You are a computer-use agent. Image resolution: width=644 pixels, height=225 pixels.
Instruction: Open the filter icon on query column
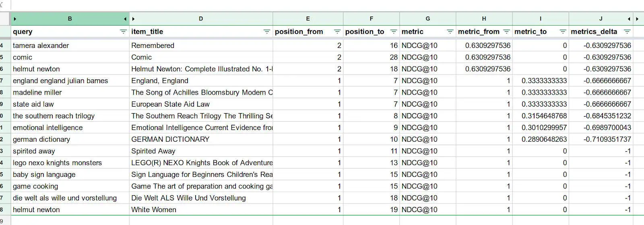pyautogui.click(x=123, y=32)
